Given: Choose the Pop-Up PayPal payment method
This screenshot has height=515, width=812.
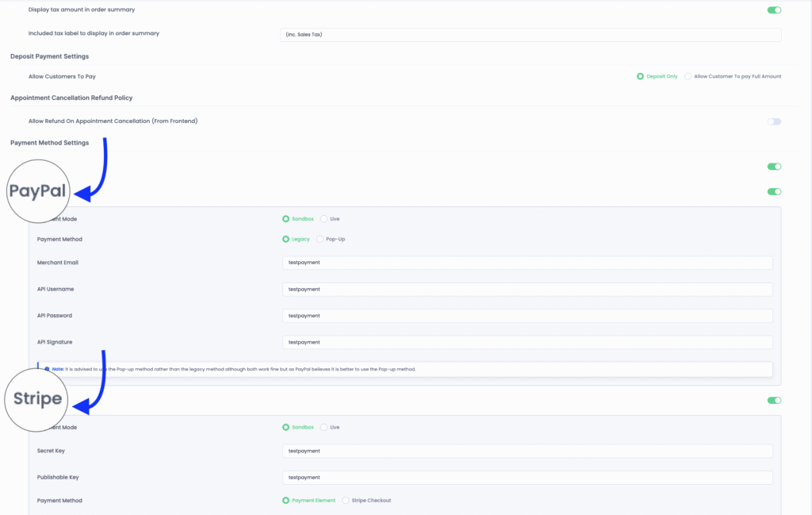Looking at the screenshot, I should [x=320, y=239].
